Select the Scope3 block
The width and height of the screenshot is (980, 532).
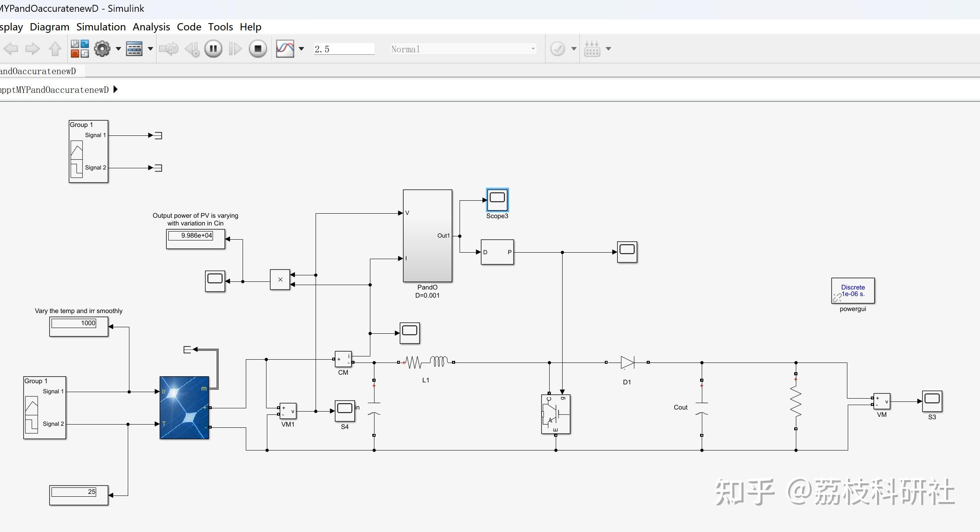tap(497, 199)
